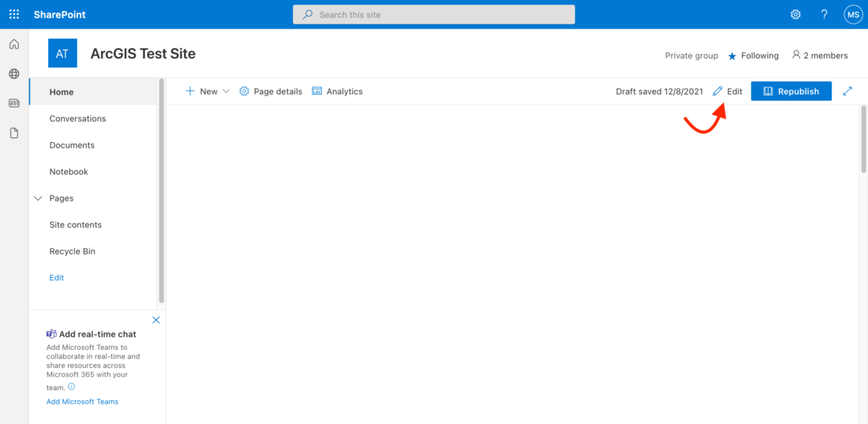Open My sites globe icon in left rail
Image resolution: width=868 pixels, height=424 pixels.
click(x=14, y=73)
